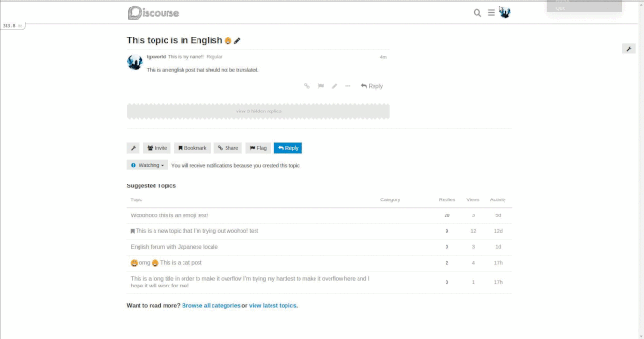The image size is (644, 339).
Task: Copy post link with the chain icon
Action: 307,86
